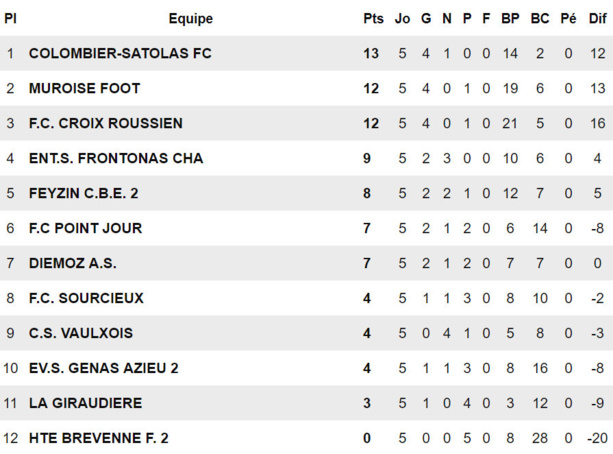The height and width of the screenshot is (454, 613).
Task: Click F.C. SOURCIEUX team name
Action: point(86,298)
